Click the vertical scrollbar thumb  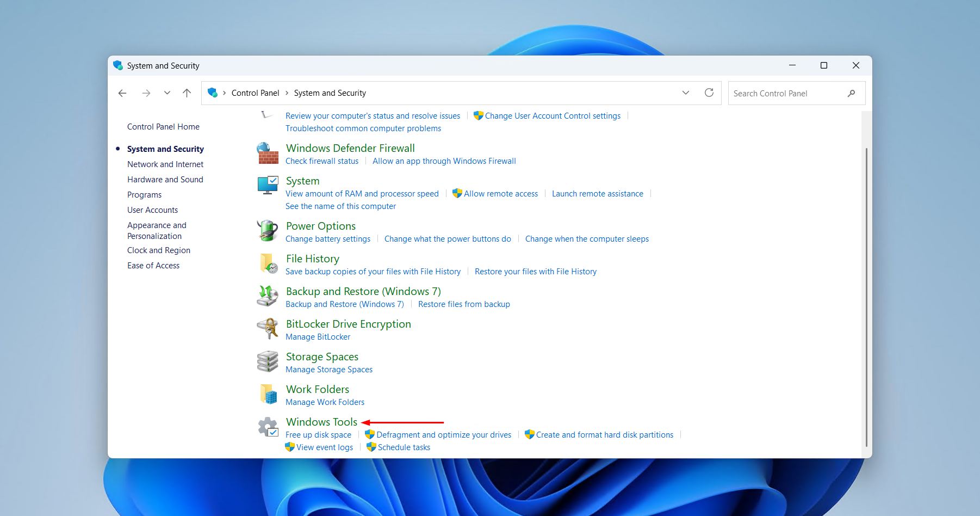tap(866, 297)
